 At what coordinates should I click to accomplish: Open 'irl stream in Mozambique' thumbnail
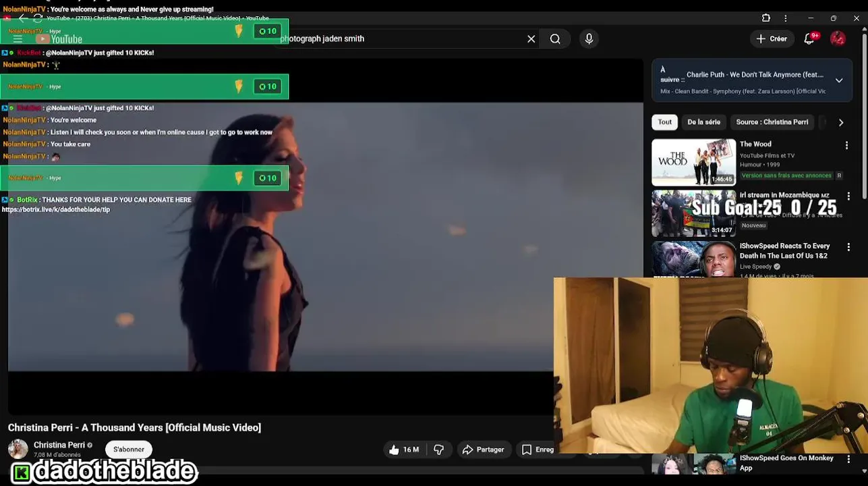point(693,213)
